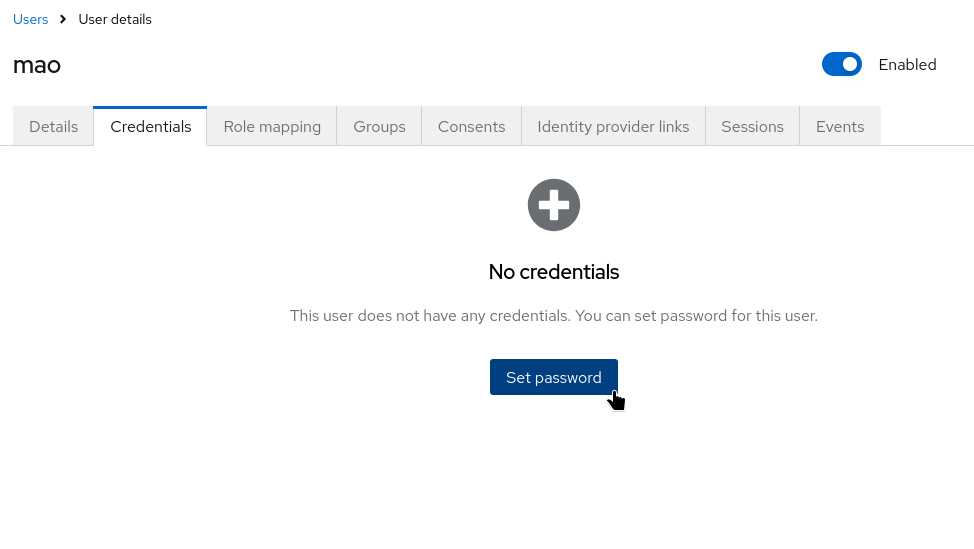Open the Events tab
This screenshot has height=549, width=974.
tap(839, 127)
